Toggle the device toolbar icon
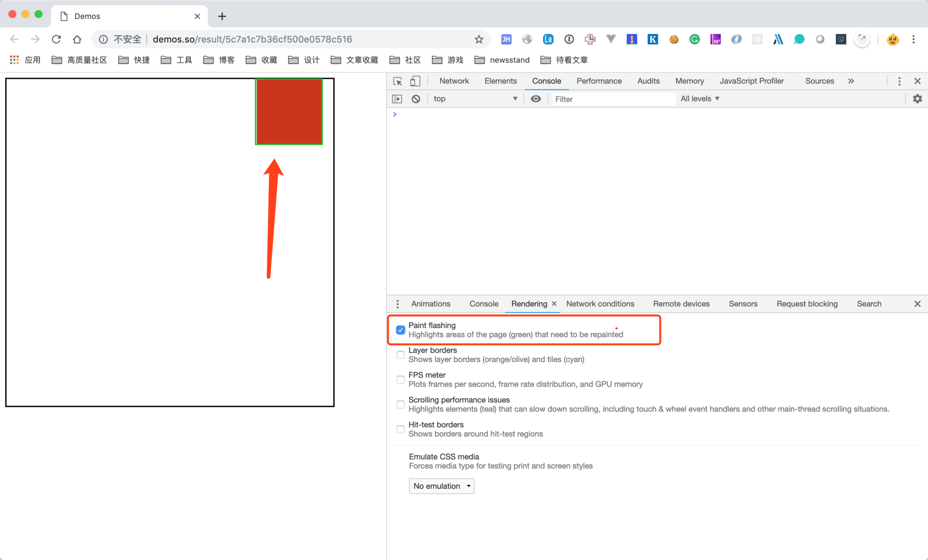 [415, 81]
